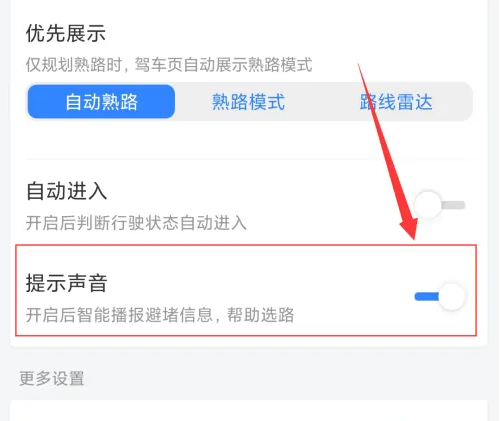
Task: Tap the 开启后判断行驶状态自动进入 description
Action: click(136, 223)
